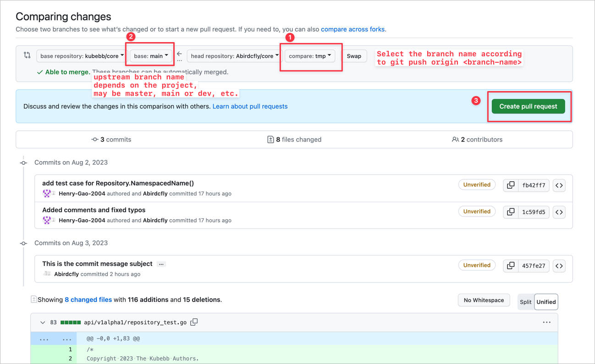The width and height of the screenshot is (595, 364).
Task: Expand commit message ellipsis next to subject
Action: pyautogui.click(x=161, y=264)
